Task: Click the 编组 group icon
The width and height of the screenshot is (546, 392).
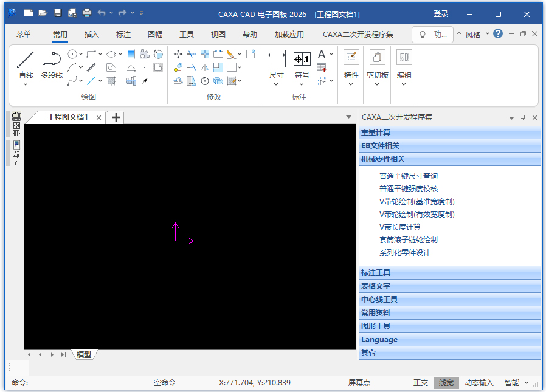Action: pyautogui.click(x=404, y=58)
